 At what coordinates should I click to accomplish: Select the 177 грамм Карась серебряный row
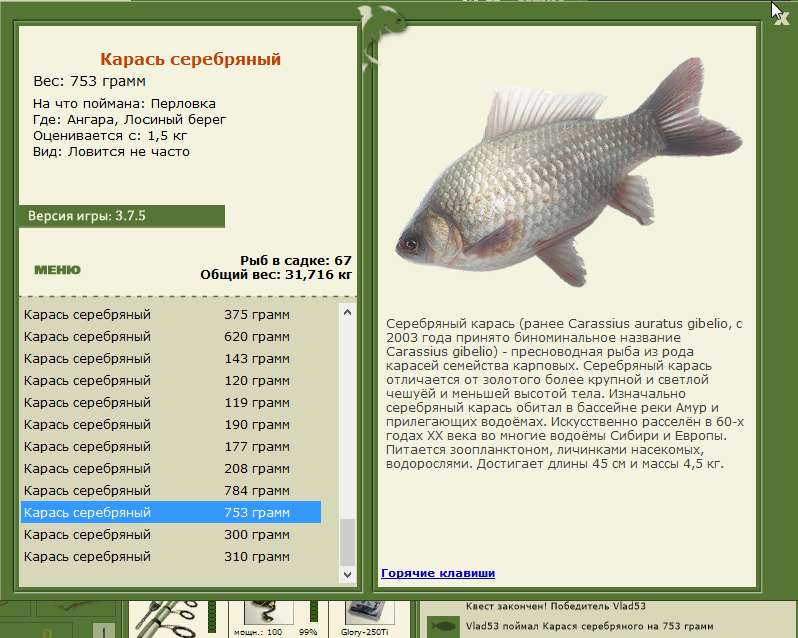(171, 446)
